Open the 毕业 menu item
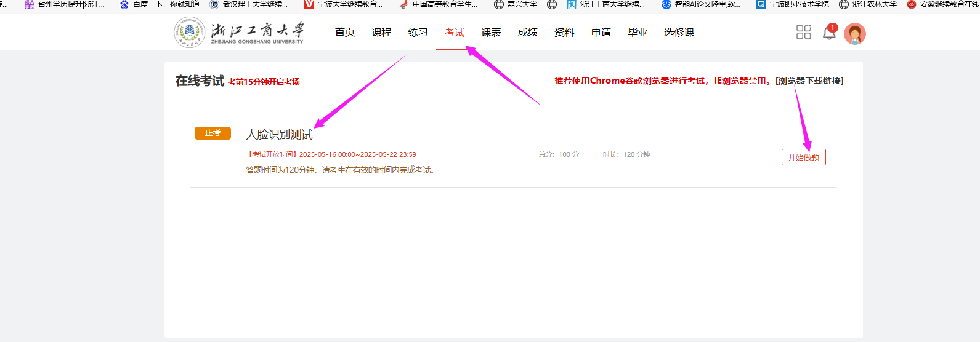980x342 pixels. [x=638, y=33]
